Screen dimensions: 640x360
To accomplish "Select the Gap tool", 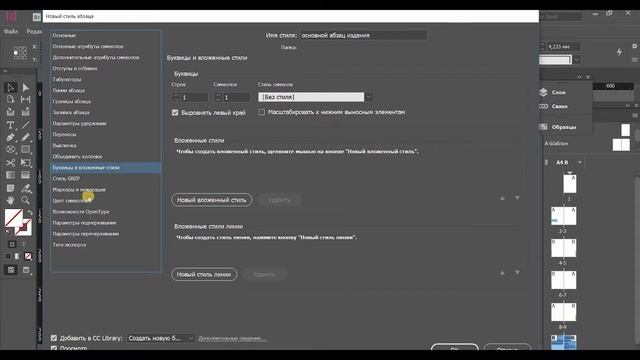I will (25, 99).
